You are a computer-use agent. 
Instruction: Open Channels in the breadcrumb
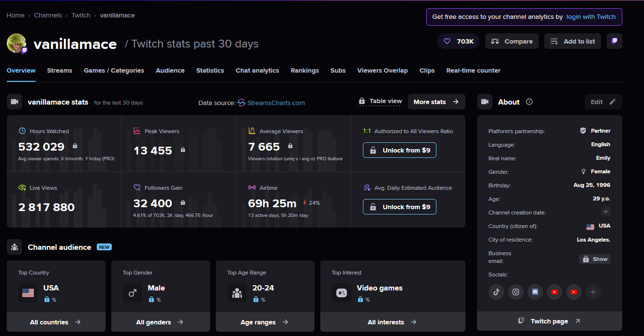click(x=48, y=15)
